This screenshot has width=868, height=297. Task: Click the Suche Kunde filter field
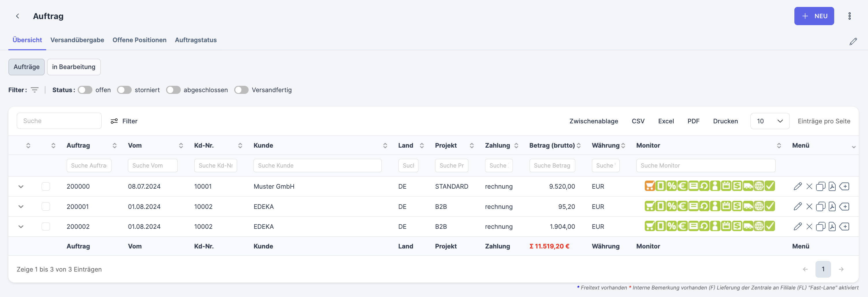317,166
